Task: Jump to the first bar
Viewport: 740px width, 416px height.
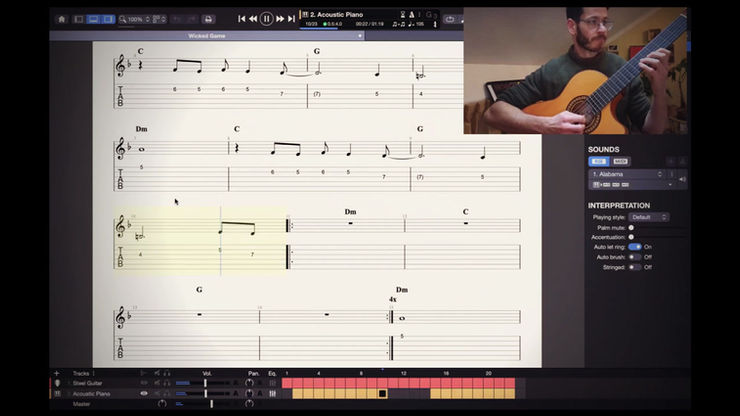Action: [242, 19]
